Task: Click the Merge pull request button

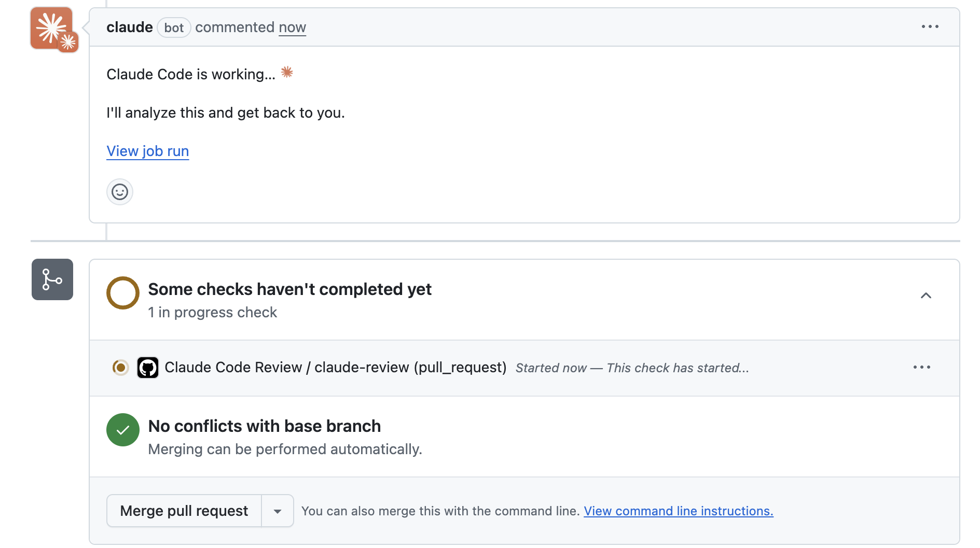Action: (x=184, y=511)
